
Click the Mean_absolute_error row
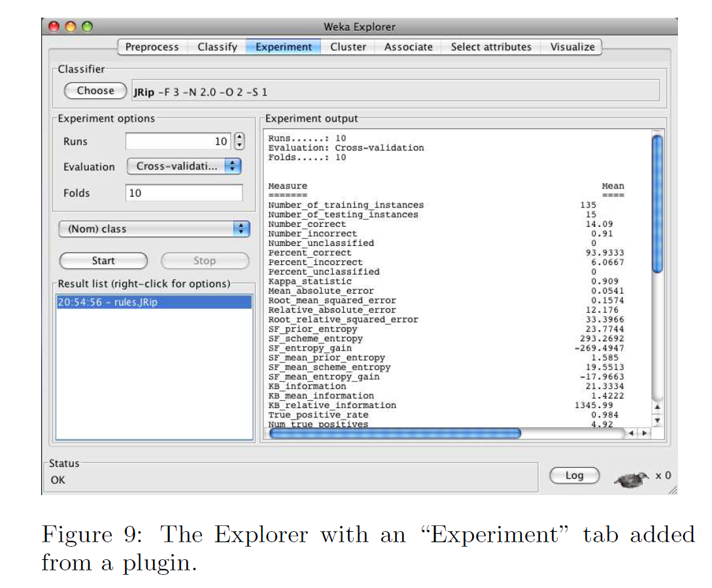click(446, 291)
